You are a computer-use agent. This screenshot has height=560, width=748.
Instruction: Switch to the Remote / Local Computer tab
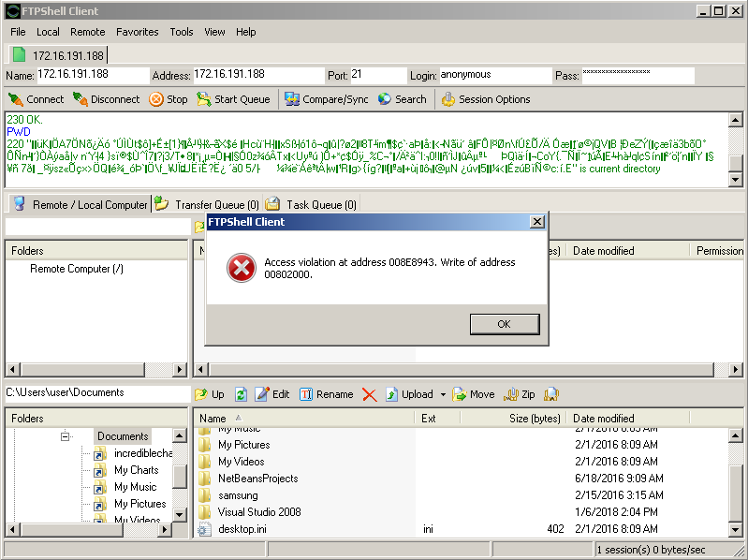(x=80, y=205)
